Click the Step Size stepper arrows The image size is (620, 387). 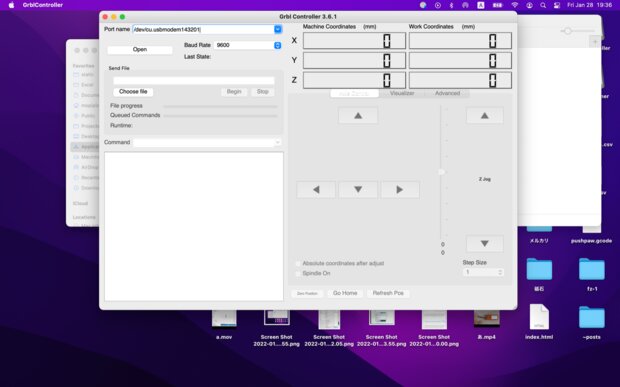(500, 272)
